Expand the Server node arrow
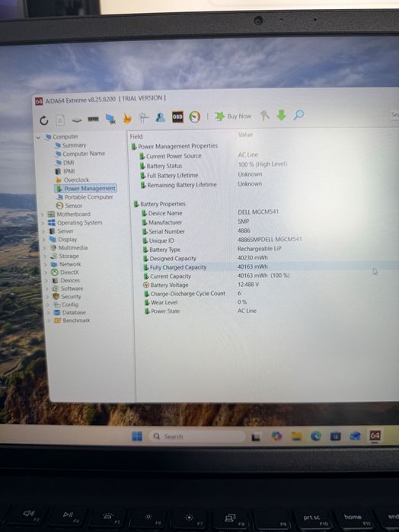399x532 pixels. point(44,231)
